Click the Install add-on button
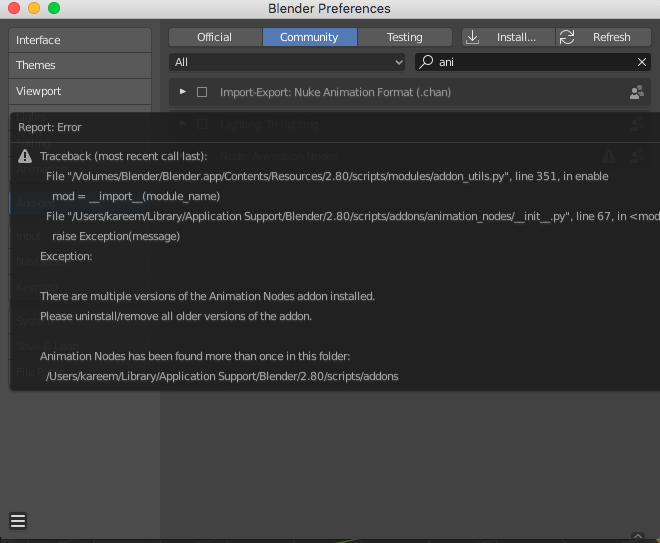Screen dimensions: 660x543 (508, 37)
